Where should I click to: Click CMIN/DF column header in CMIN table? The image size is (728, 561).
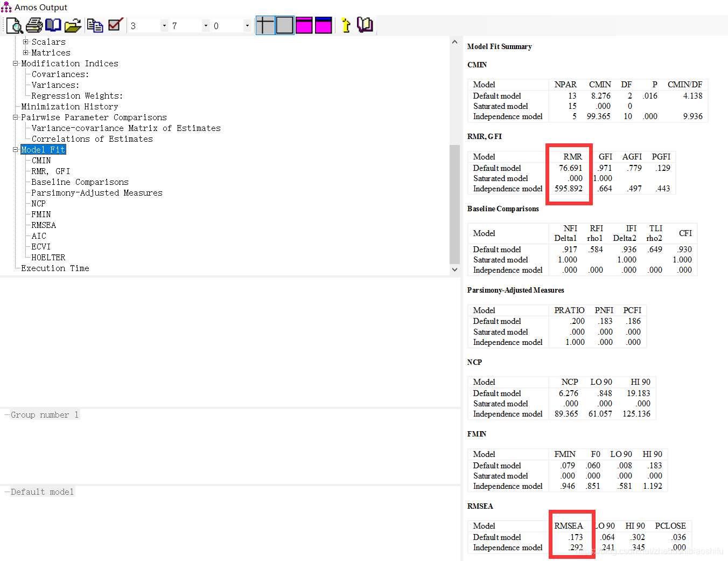point(685,85)
